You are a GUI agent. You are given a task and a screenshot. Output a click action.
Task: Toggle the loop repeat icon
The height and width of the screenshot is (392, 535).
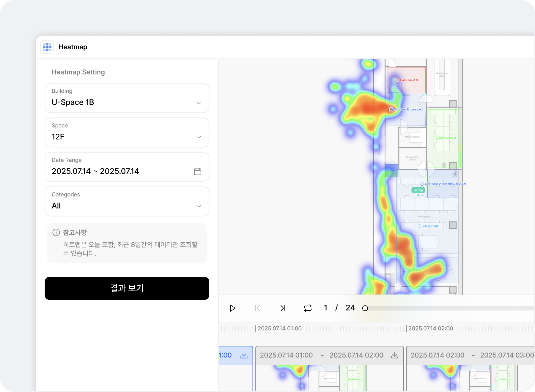click(x=308, y=308)
